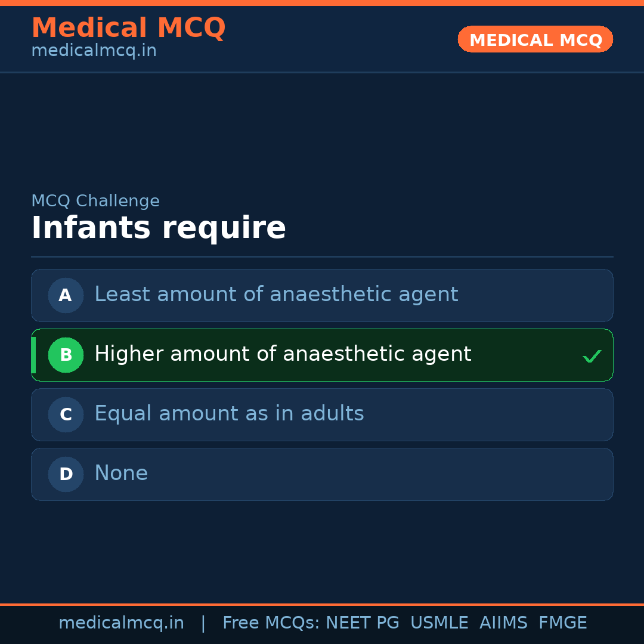Click the divider line under 'Infants require'
Image resolution: width=644 pixels, height=644 pixels.
point(322,256)
